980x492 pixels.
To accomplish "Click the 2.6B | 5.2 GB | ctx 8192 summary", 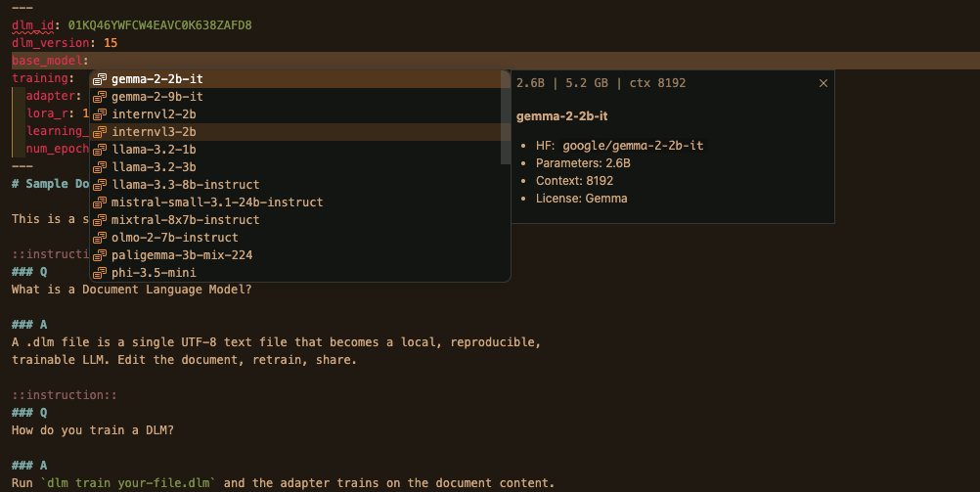I will (601, 83).
